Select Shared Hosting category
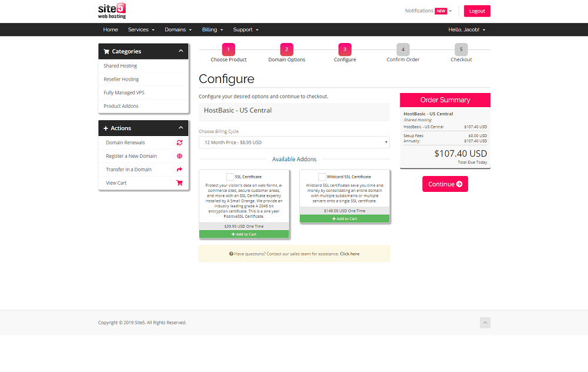The height and width of the screenshot is (372, 588). click(x=143, y=66)
